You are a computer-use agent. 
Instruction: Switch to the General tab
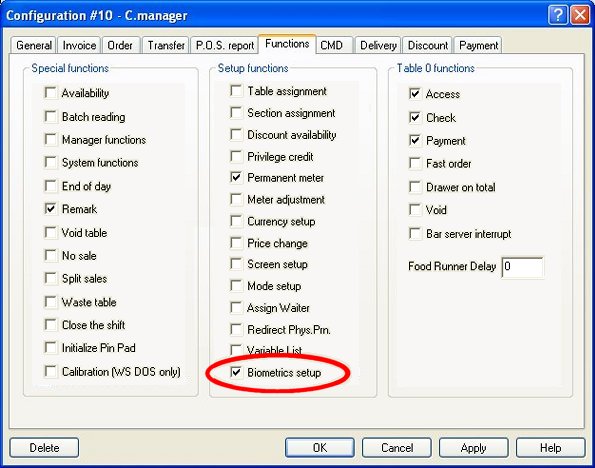tap(34, 45)
